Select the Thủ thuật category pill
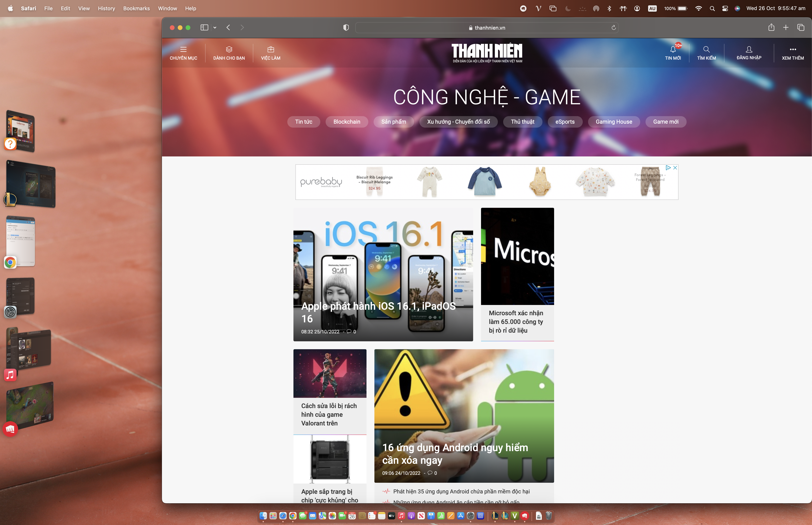 523,122
